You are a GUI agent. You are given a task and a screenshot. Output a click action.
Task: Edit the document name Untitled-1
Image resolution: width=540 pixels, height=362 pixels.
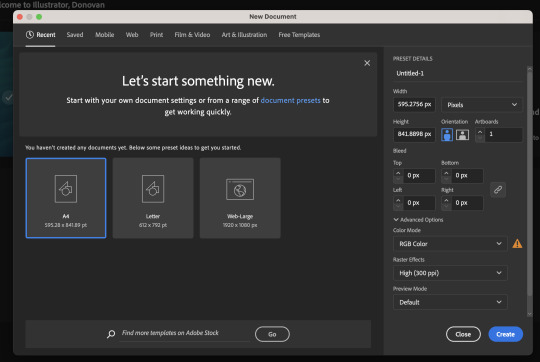[x=457, y=73]
